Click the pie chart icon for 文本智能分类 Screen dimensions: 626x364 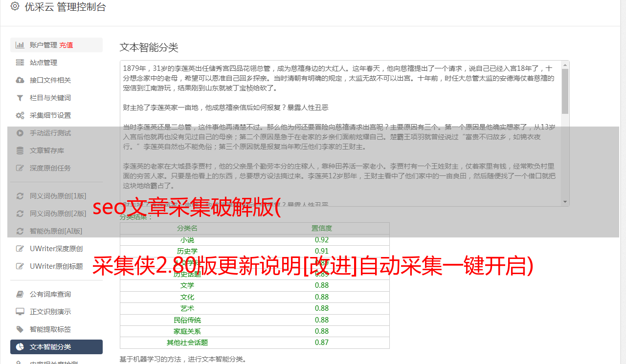[x=20, y=347]
